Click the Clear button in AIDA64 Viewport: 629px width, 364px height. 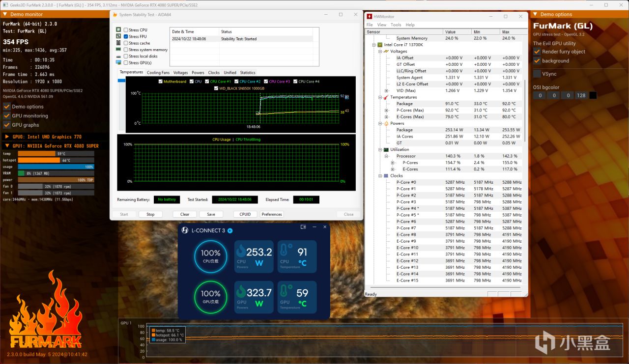point(185,214)
